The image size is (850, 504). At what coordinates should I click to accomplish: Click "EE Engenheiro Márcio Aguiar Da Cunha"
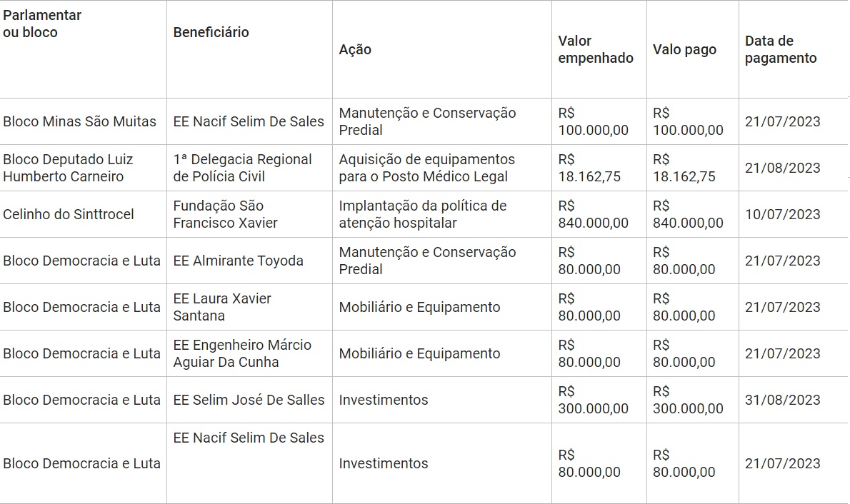pos(242,353)
